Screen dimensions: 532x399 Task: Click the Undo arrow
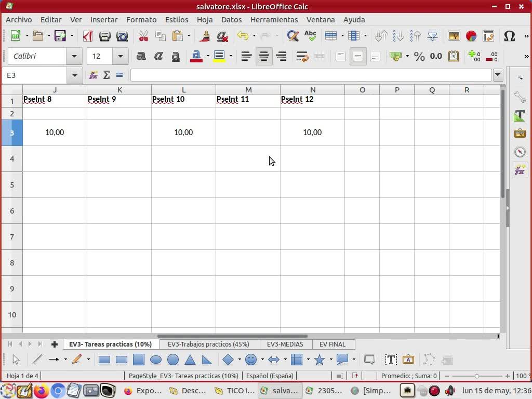pos(243,36)
